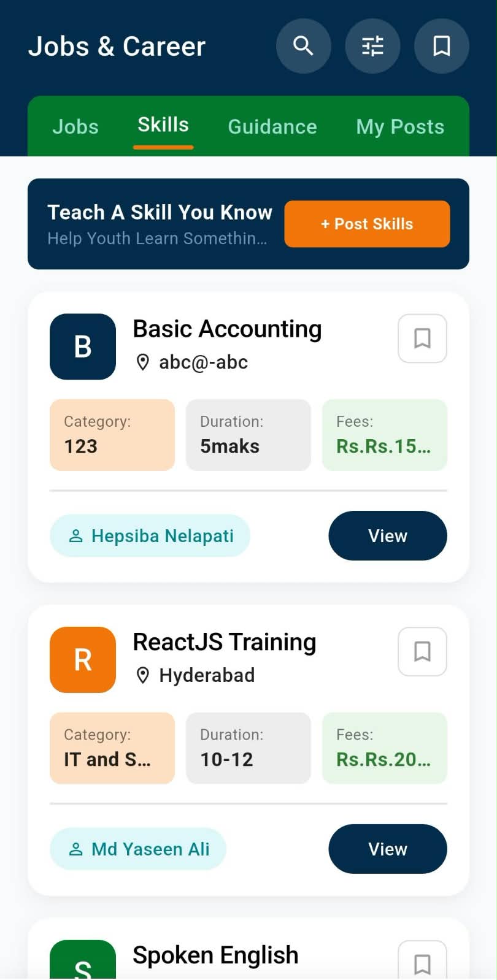Tap the Fees box on Basic Accounting
The image size is (497, 980).
[x=385, y=435]
